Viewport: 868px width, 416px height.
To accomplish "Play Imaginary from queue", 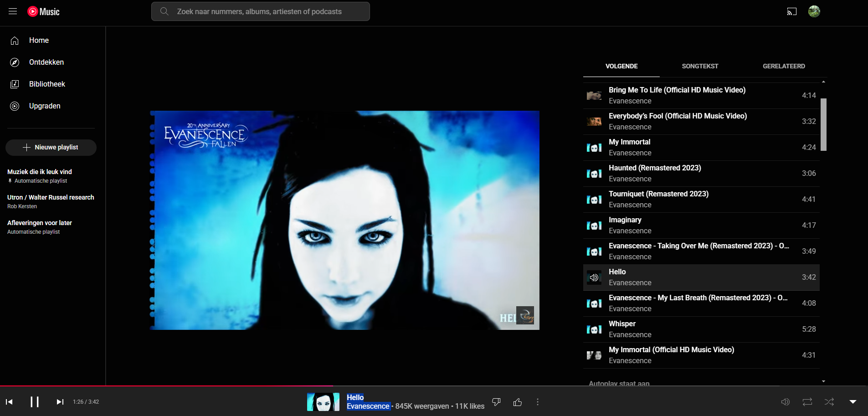I will click(701, 226).
